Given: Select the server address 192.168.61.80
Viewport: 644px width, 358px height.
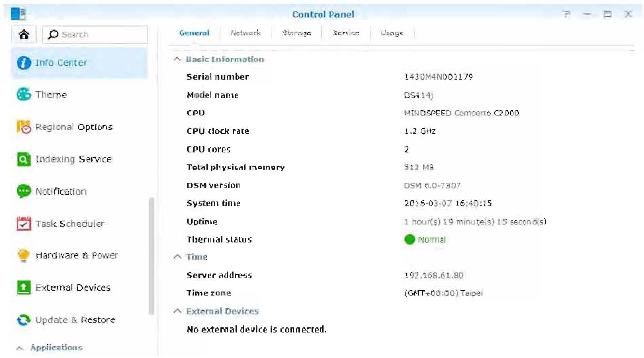Looking at the screenshot, I should pyautogui.click(x=434, y=276).
